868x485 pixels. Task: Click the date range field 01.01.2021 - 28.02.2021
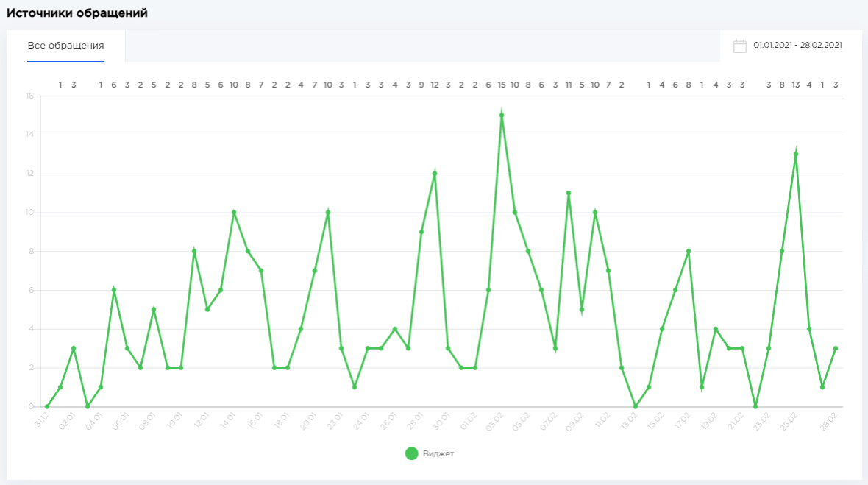(797, 46)
